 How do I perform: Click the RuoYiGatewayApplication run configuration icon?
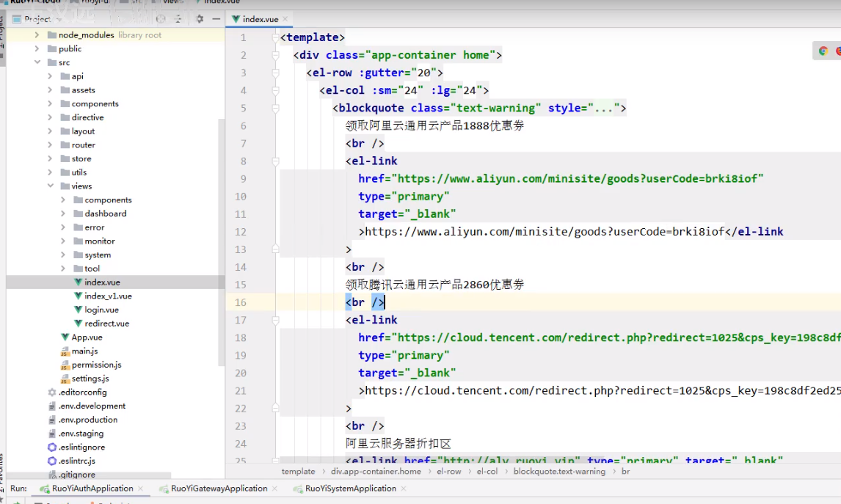point(164,489)
